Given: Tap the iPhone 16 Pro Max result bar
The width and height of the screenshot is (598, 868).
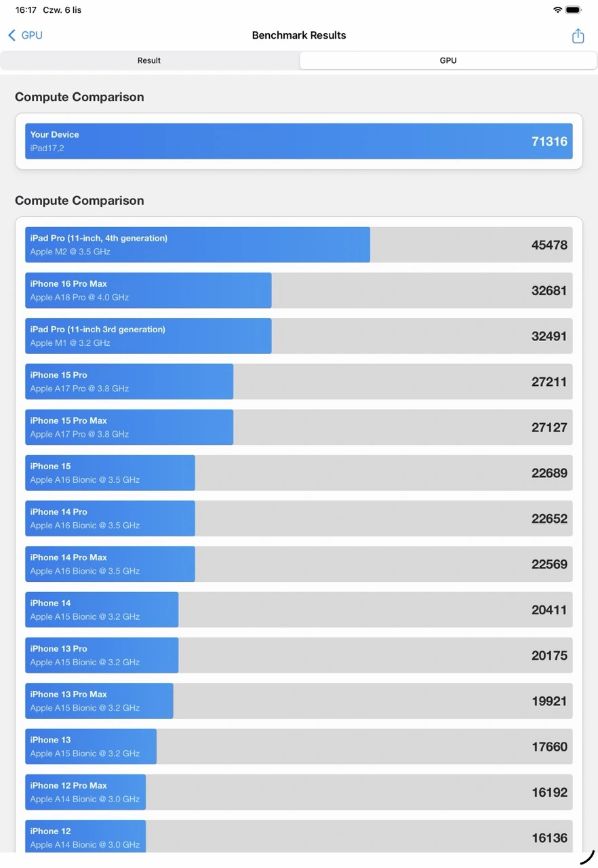Looking at the screenshot, I should 298,290.
